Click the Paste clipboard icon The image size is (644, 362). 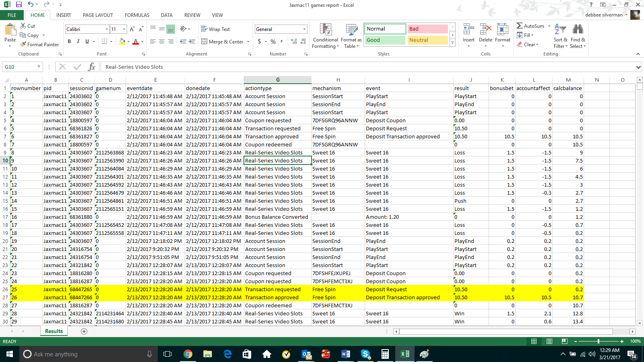click(10, 29)
